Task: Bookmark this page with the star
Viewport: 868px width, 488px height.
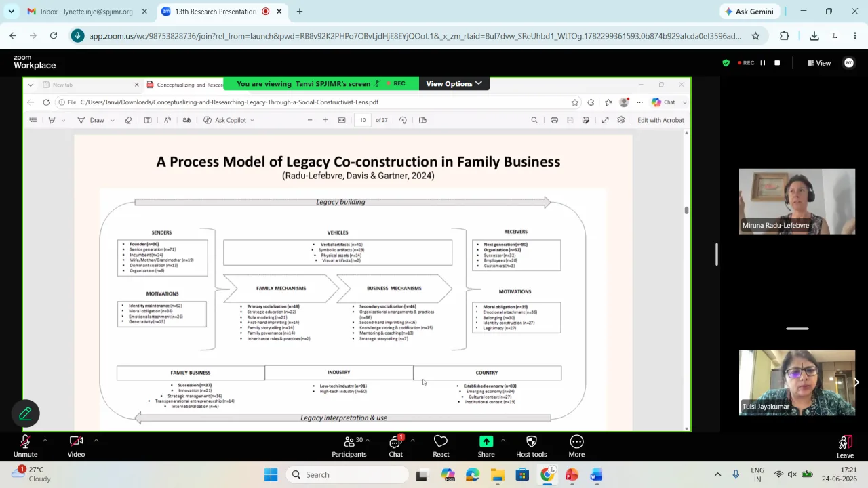Action: coord(755,36)
